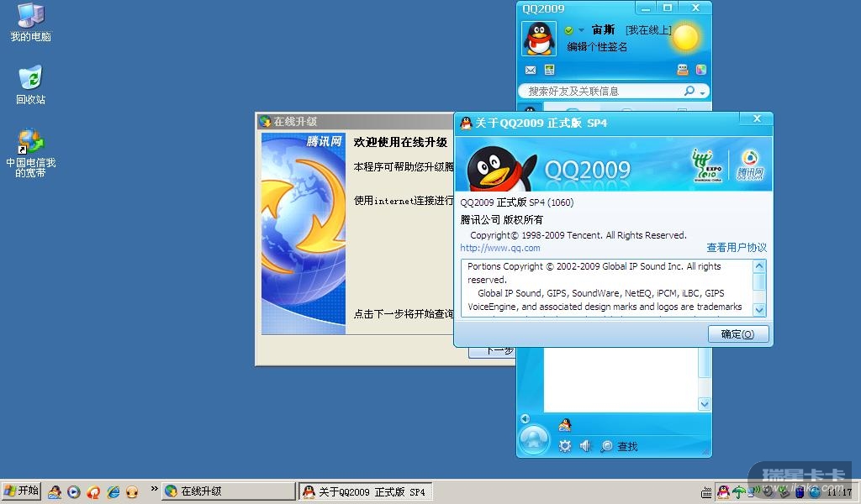Open the 回收站 recycle bin icon
This screenshot has width=861, height=504.
[x=31, y=85]
